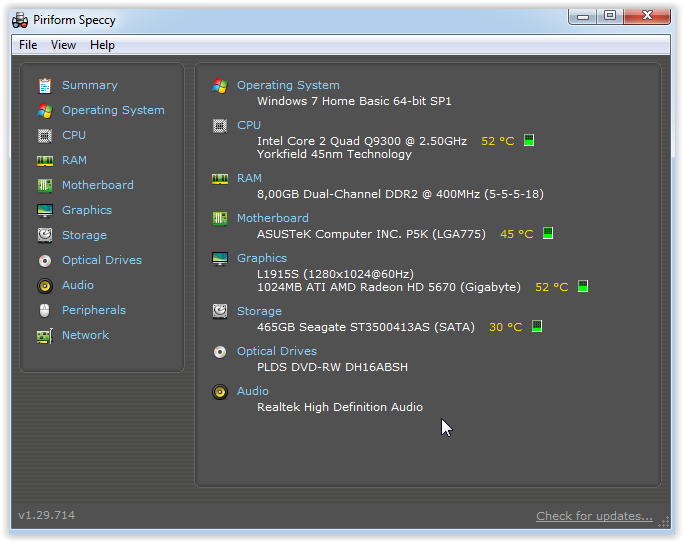Click the Radeon GPU temperature indicator icon

(583, 286)
